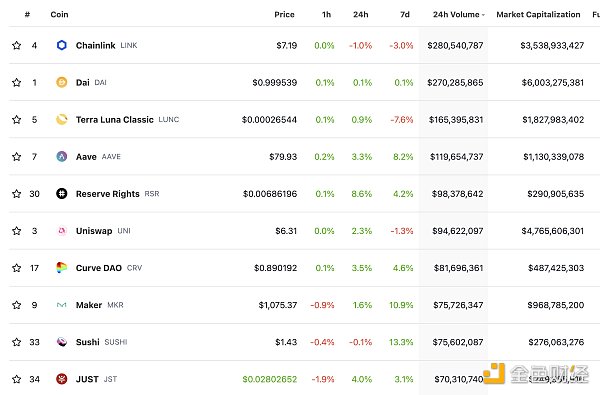The image size is (600, 395).
Task: Click the Dai coin logo icon
Action: coord(62,82)
